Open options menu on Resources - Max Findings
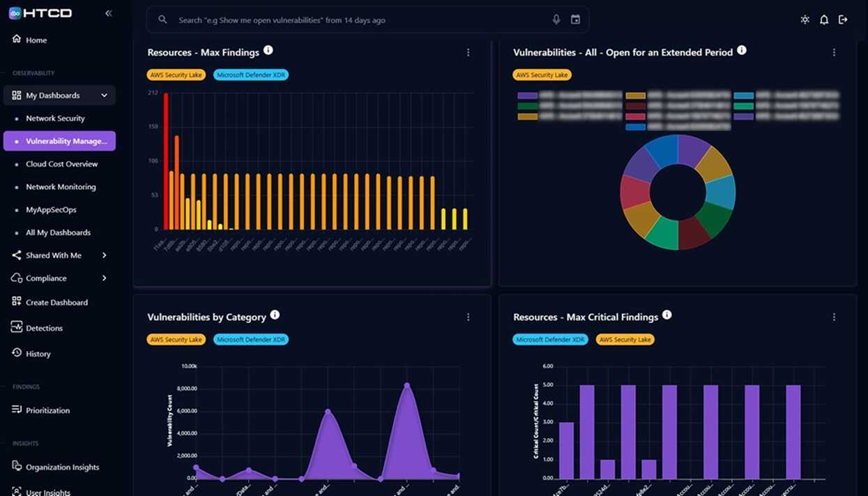This screenshot has height=496, width=868. point(468,52)
